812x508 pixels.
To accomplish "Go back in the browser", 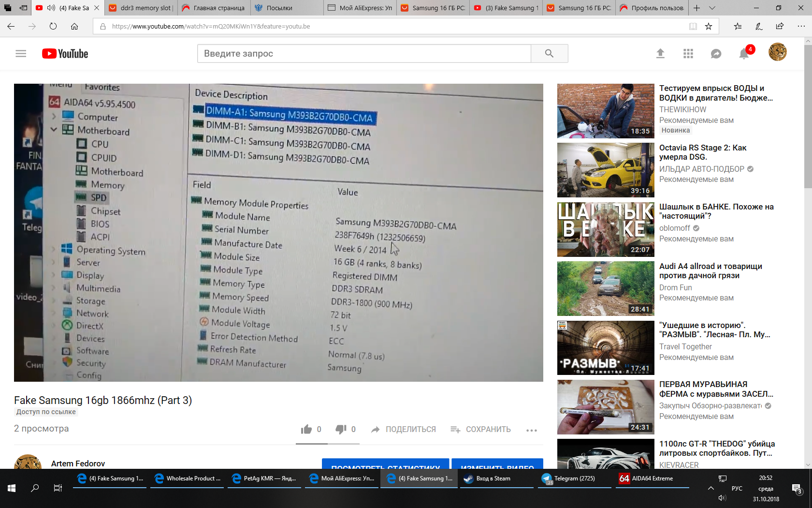I will [x=11, y=27].
